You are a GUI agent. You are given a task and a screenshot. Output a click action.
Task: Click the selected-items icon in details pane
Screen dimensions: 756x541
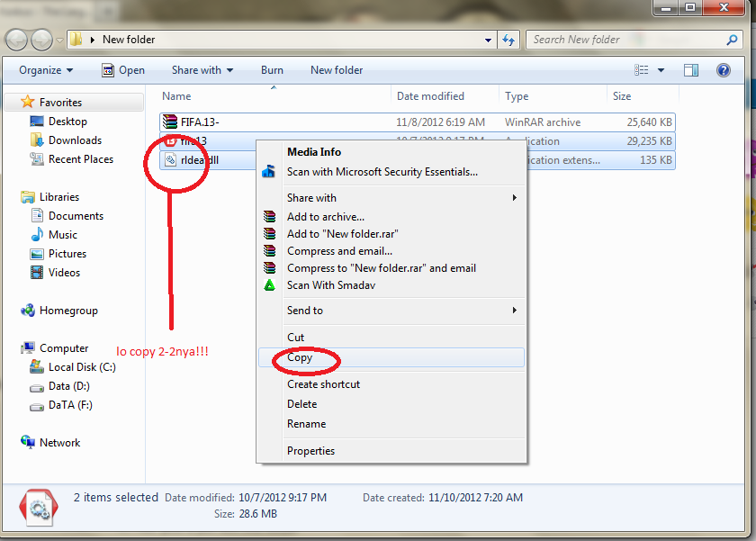pos(39,507)
